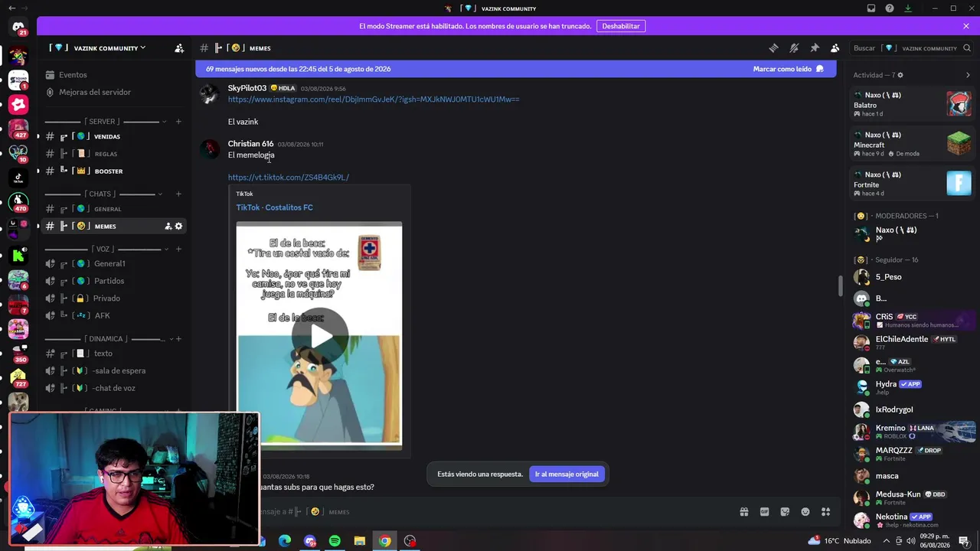Disable Streamer mode with Deshabilitar button
The image size is (980, 551).
tap(621, 26)
